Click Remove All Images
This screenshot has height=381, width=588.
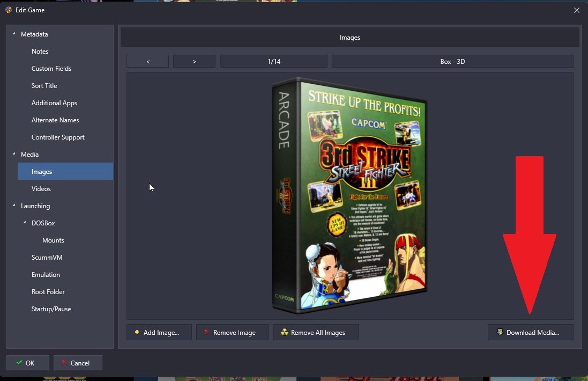315,332
